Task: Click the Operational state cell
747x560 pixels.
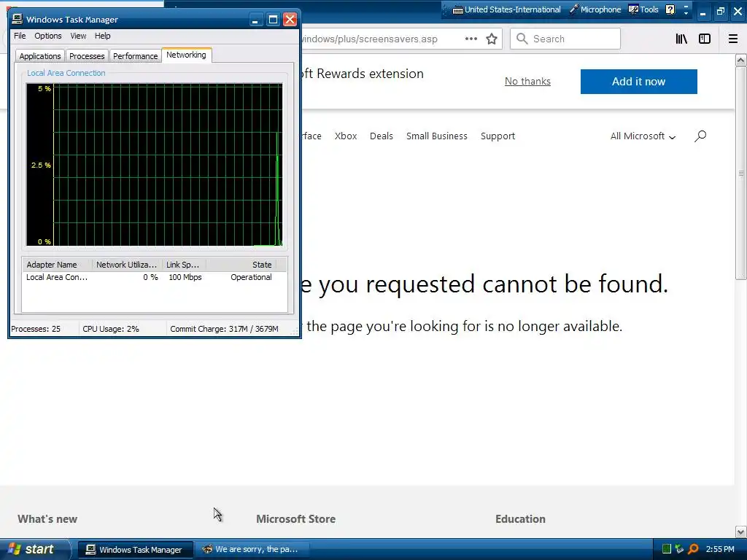Action: point(251,277)
